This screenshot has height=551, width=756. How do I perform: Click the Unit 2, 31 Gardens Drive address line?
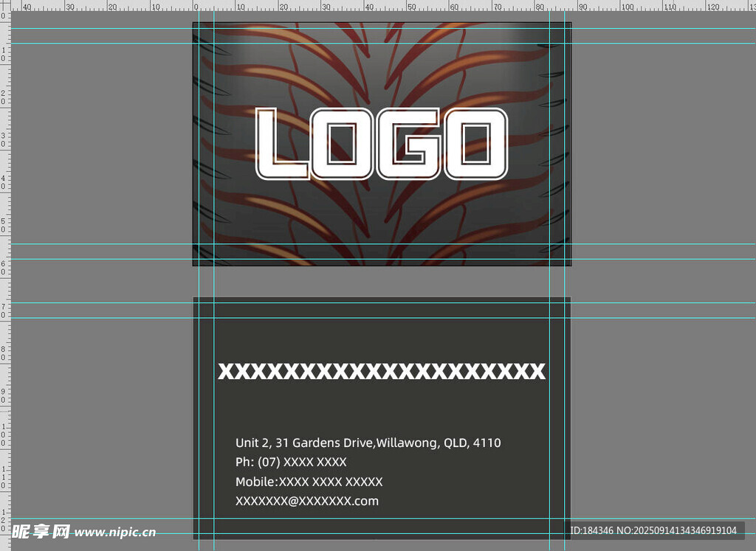tap(368, 443)
